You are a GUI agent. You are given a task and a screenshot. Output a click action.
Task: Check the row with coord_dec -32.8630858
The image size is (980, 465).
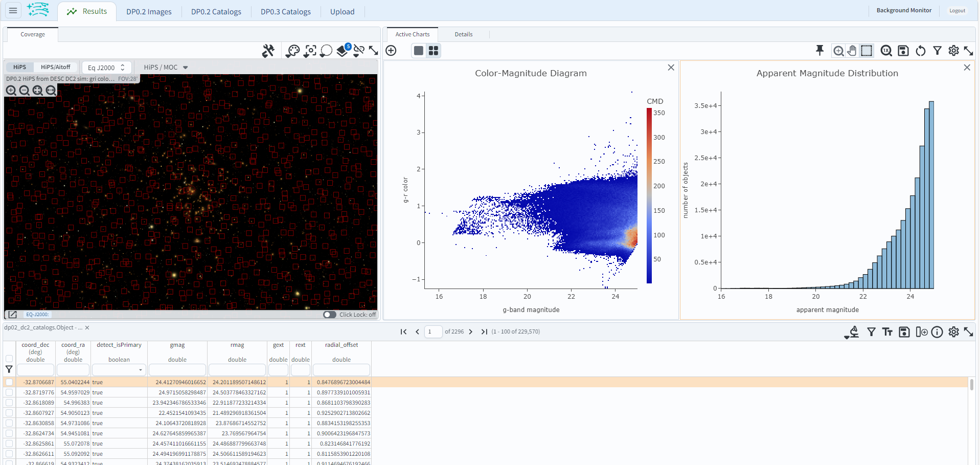9,423
